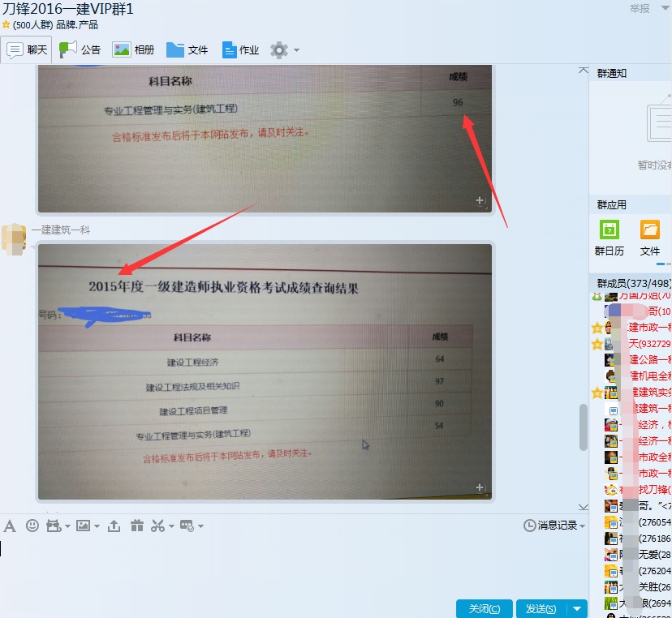Click the upload file icon
This screenshot has height=618, width=672.
114,526
